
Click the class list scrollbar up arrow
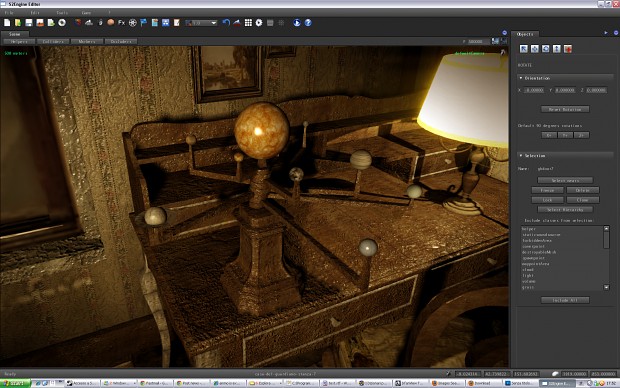pos(606,228)
